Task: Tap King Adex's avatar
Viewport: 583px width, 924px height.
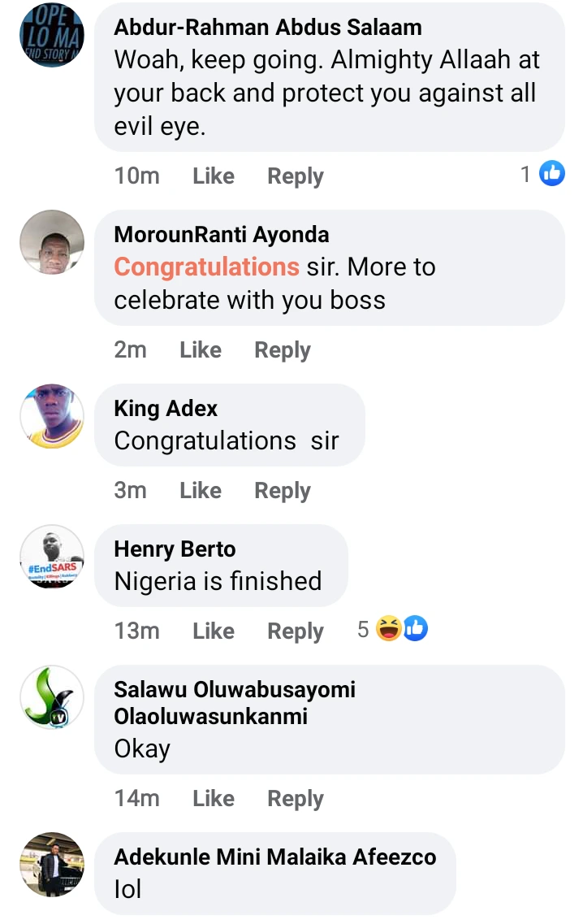Action: [51, 416]
